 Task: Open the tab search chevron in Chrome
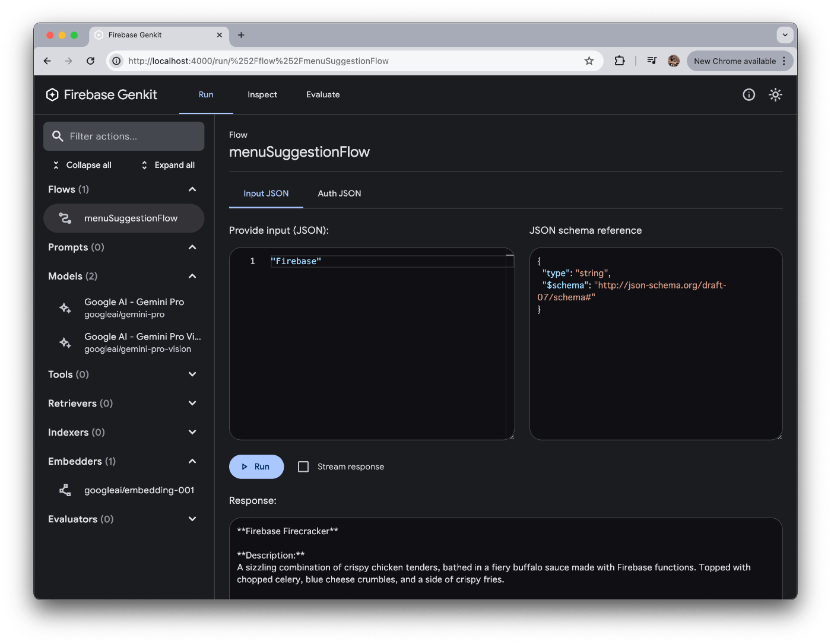[785, 35]
